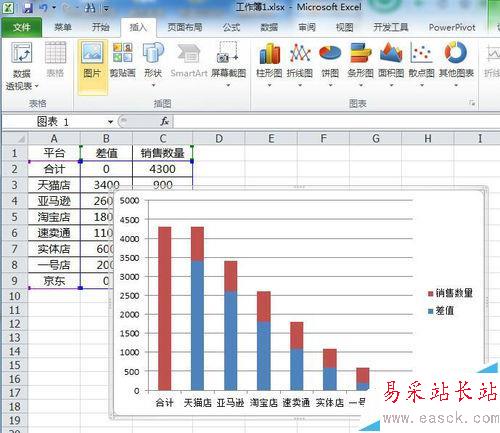Open the Charts group dialog launcher
This screenshot has height=433, width=500.
472,103
